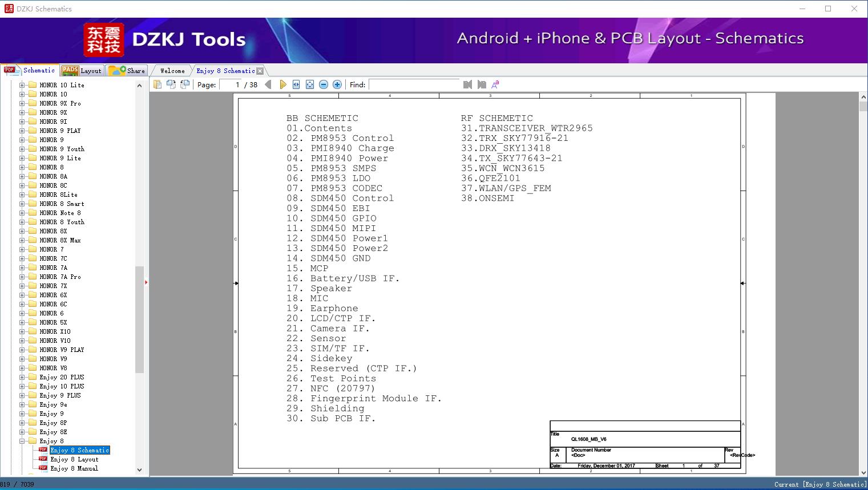Click the find next icon

click(x=482, y=84)
